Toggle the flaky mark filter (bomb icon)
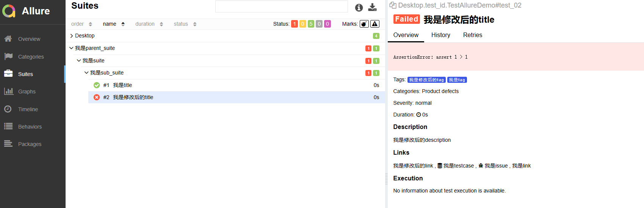Image resolution: width=644 pixels, height=208 pixels. 364,24
